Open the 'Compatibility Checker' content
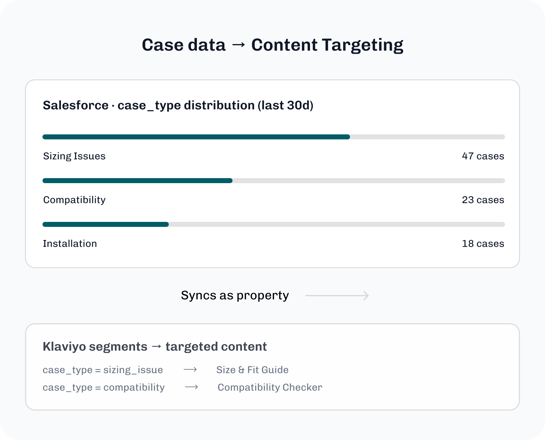The height and width of the screenshot is (440, 545). point(270,387)
